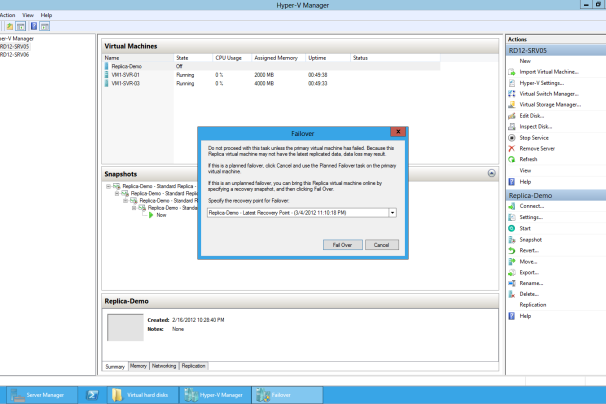The height and width of the screenshot is (404, 606).
Task: Click the Failover taskbar button
Action: coord(288,395)
